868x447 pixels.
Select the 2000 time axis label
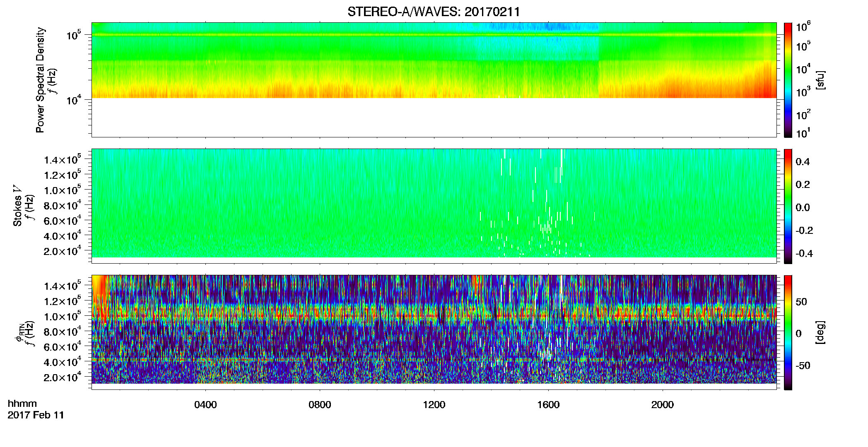click(x=663, y=405)
